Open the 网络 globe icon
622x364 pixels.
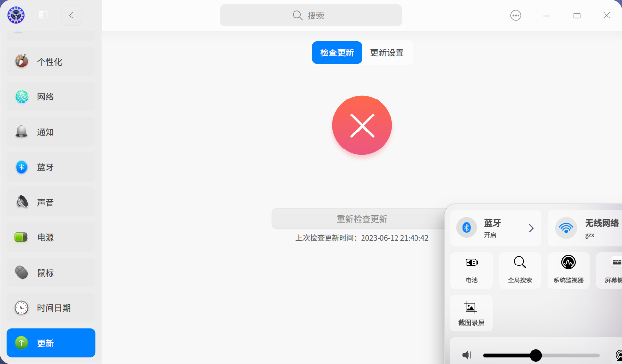[21, 97]
